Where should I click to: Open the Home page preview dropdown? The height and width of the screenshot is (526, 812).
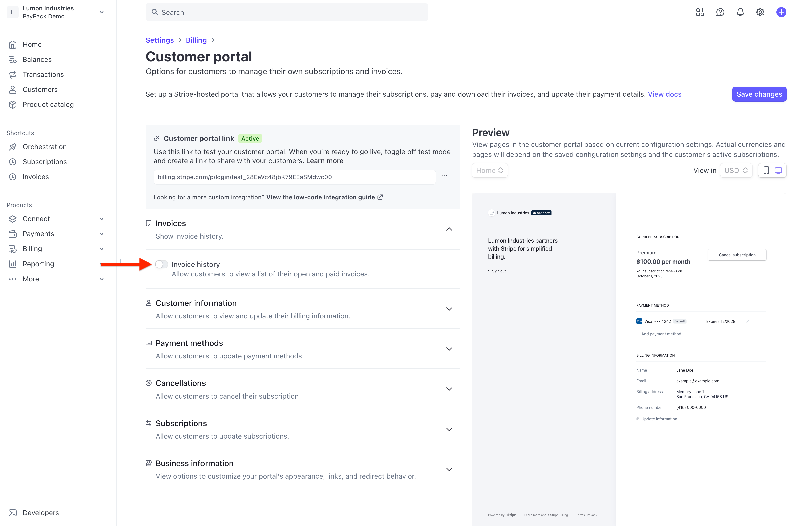pos(490,170)
